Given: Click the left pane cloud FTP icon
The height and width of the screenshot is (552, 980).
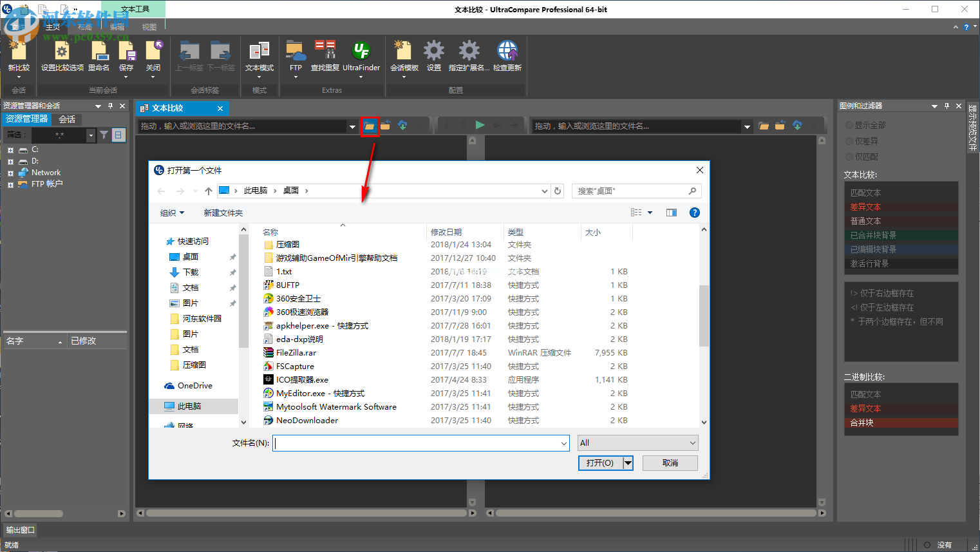Looking at the screenshot, I should tap(402, 126).
